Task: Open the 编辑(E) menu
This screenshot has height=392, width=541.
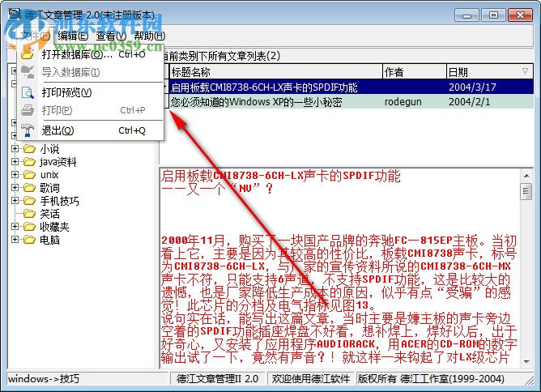Action: pyautogui.click(x=72, y=36)
